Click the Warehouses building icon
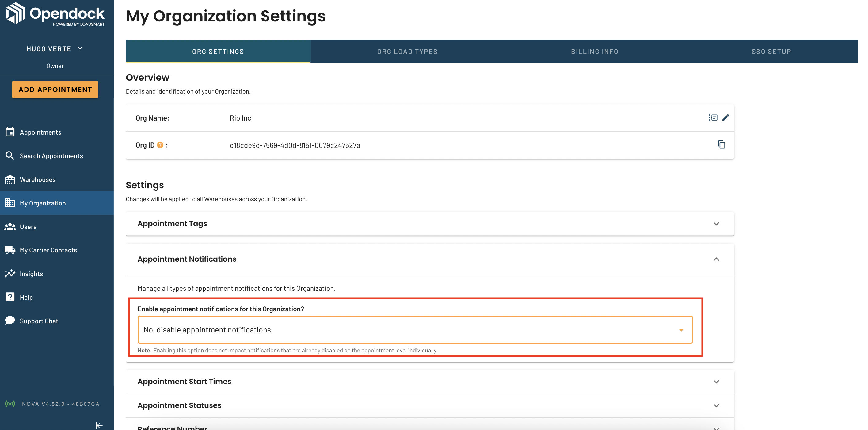This screenshot has height=430, width=868. pyautogui.click(x=10, y=179)
